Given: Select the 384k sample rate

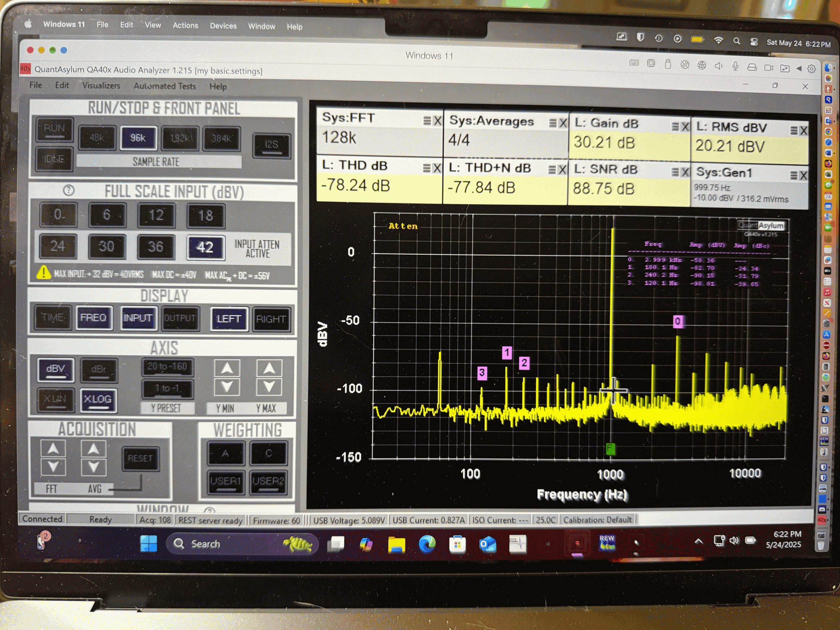Looking at the screenshot, I should (221, 139).
